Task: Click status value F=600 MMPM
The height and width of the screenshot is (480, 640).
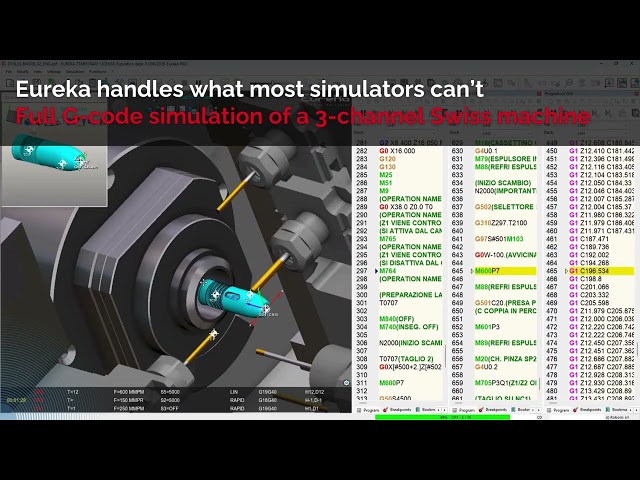Action: [129, 392]
